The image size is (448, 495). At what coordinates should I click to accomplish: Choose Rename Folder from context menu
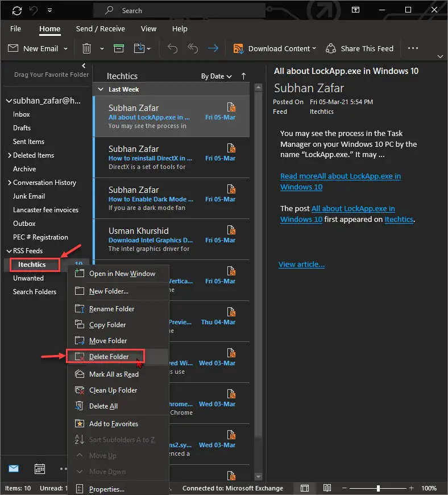(x=118, y=309)
